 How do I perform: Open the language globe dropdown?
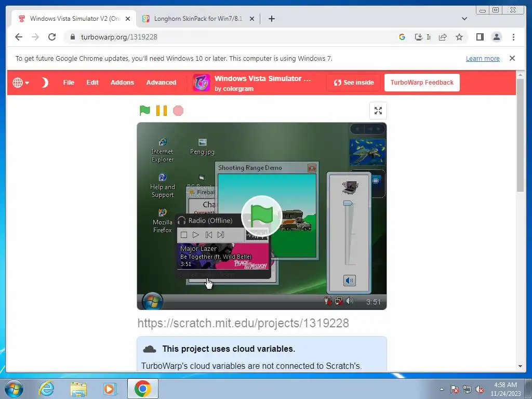pyautogui.click(x=21, y=83)
